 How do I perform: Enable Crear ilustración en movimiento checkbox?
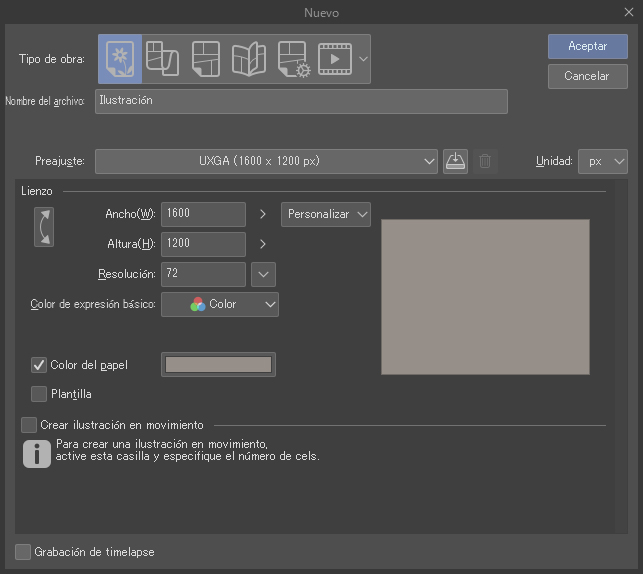pyautogui.click(x=29, y=425)
